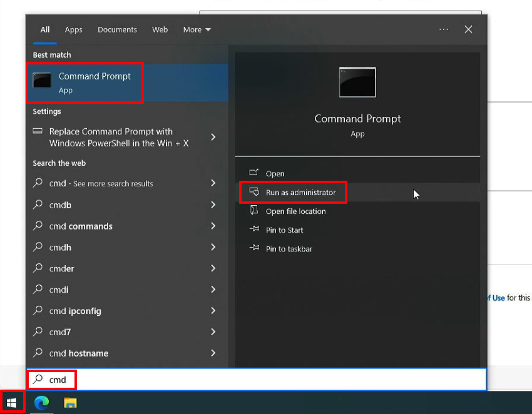532x414 pixels.
Task: Open 'cmd - See more search results'
Action: [x=127, y=183]
